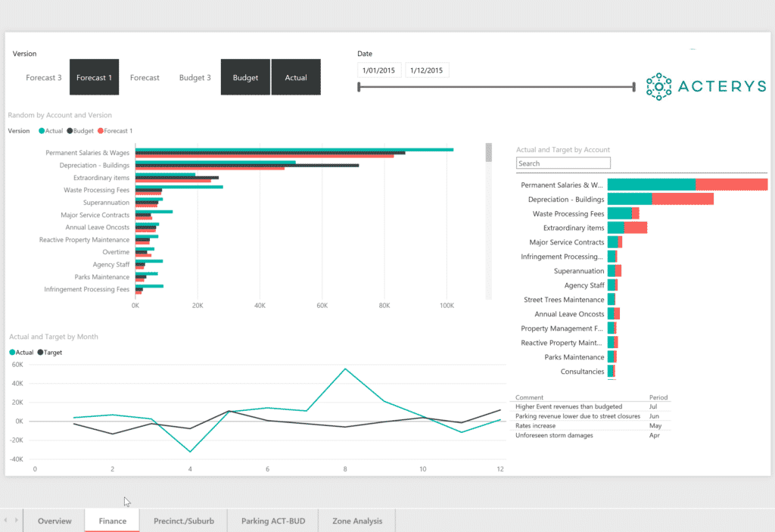Go to the Parking ACT-BUD tab

[x=272, y=521]
